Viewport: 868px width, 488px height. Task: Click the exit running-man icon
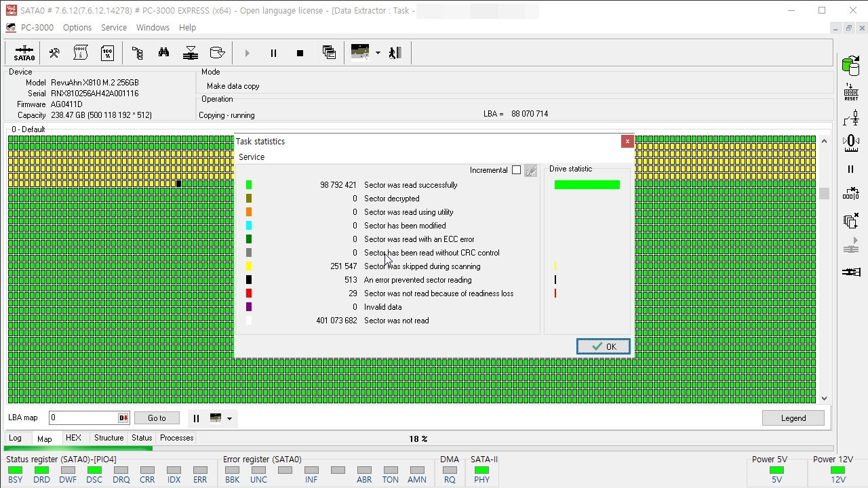click(x=395, y=53)
